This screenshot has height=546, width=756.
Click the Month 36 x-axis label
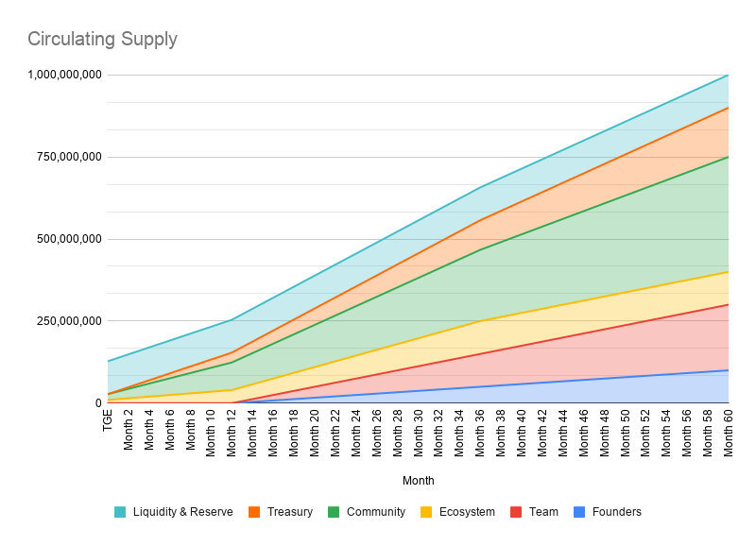coord(480,432)
